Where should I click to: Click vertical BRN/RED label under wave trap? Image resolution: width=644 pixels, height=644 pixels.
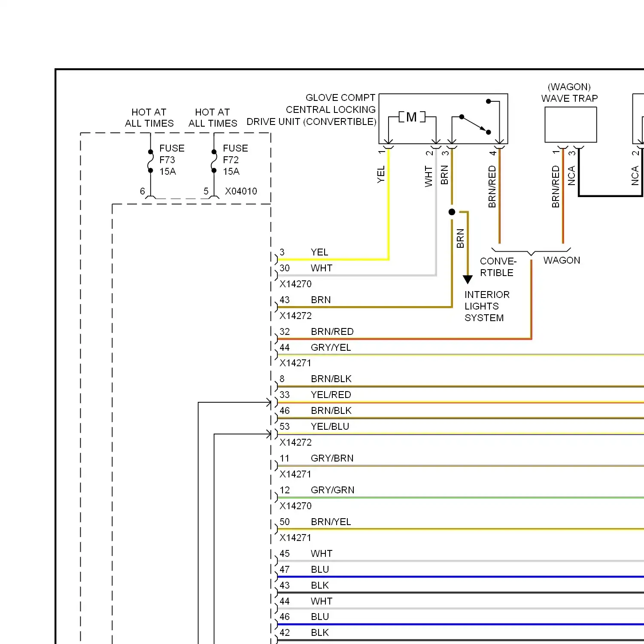556,187
